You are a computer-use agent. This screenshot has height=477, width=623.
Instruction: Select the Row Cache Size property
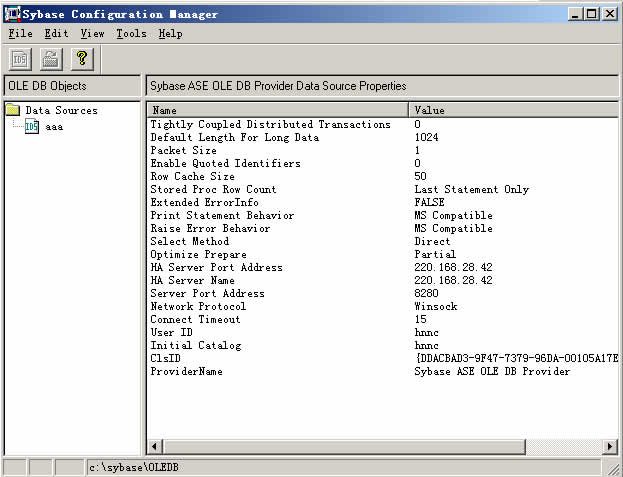pyautogui.click(x=192, y=176)
